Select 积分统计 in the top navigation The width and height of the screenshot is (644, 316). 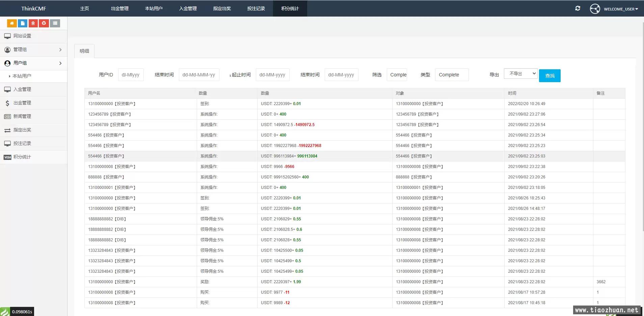(290, 8)
